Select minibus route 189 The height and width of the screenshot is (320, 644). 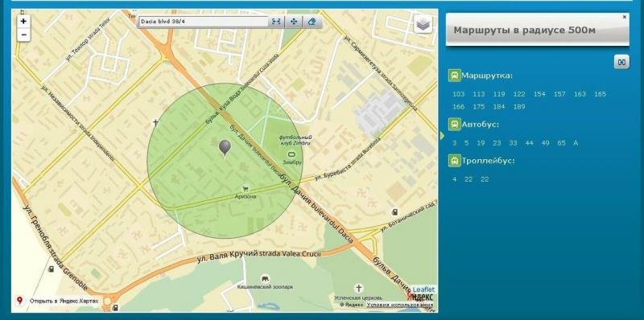click(x=519, y=107)
